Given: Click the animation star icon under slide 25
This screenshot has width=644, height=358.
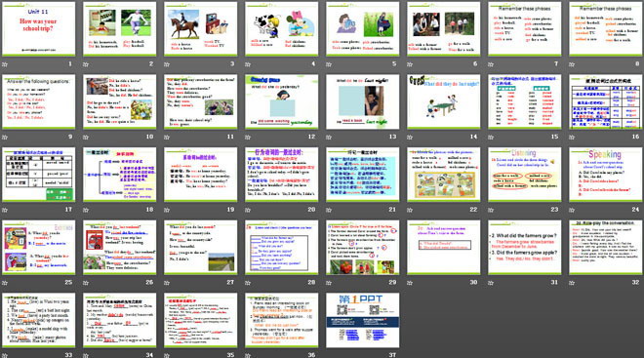Looking at the screenshot, I should click(x=5, y=283).
